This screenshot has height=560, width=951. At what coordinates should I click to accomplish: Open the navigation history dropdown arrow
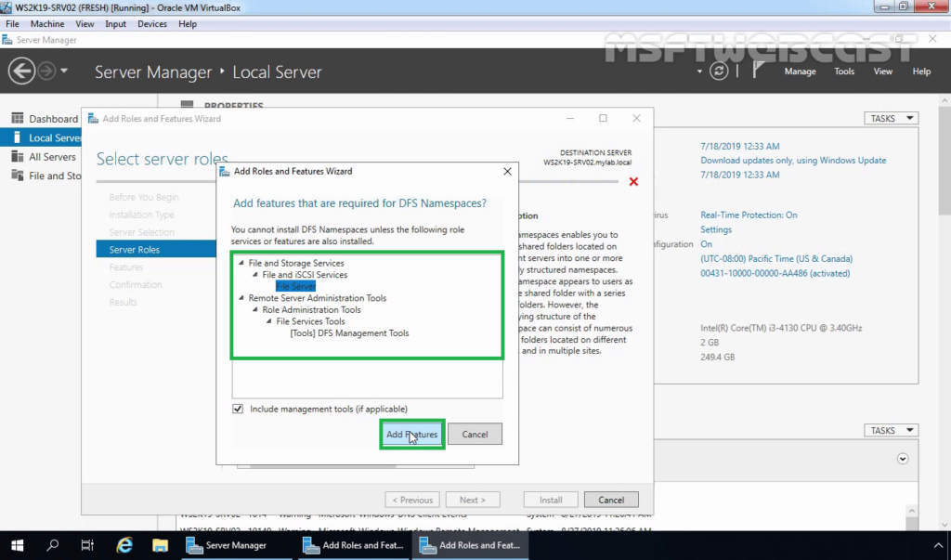64,71
